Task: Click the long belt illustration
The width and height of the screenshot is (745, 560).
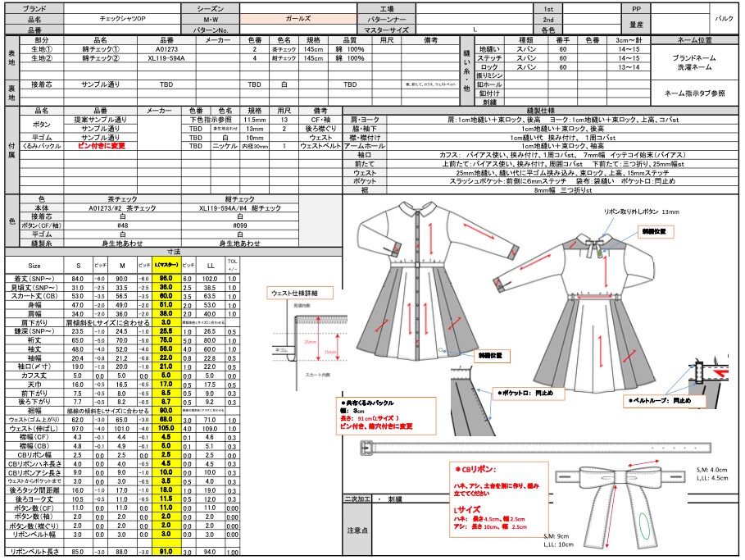Action: (x=536, y=448)
